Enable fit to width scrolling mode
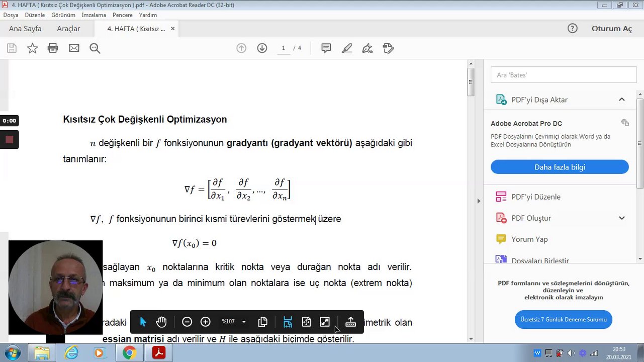Screen dimensions: 644x362 pyautogui.click(x=288, y=322)
